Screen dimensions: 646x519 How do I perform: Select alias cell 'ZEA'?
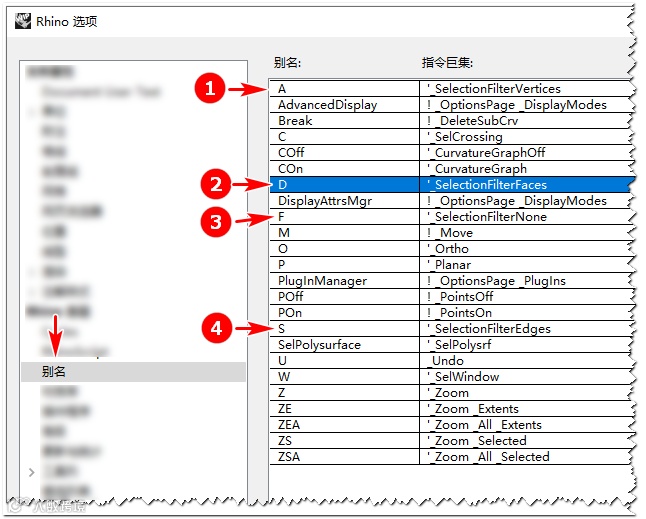[344, 425]
